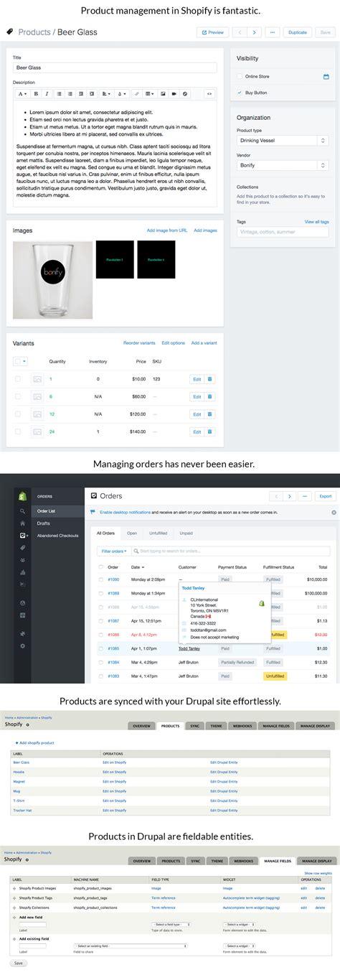Click the next product arrow beside Preview
Screen dimensions: 340x980
pyautogui.click(x=254, y=32)
